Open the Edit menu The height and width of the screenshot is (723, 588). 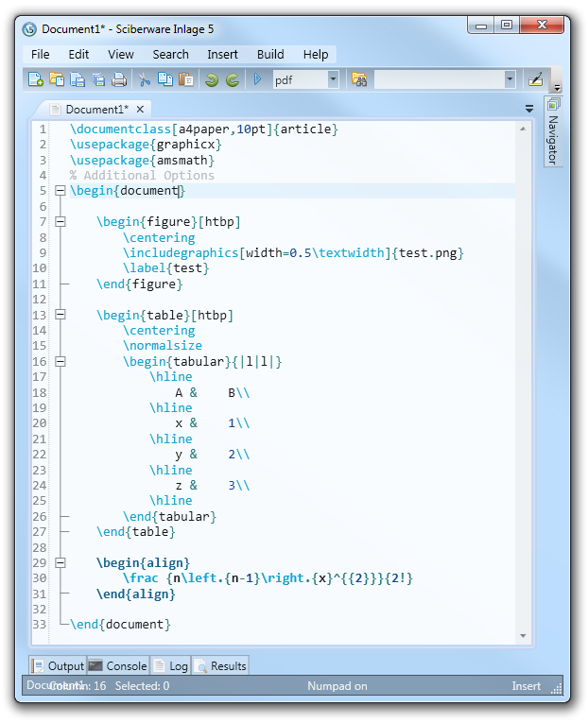tap(78, 55)
